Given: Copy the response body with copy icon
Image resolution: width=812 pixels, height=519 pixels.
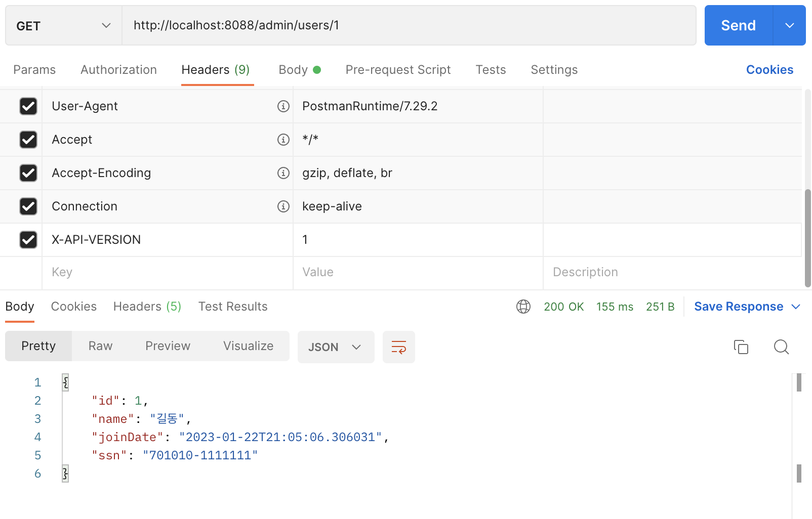Looking at the screenshot, I should (741, 347).
